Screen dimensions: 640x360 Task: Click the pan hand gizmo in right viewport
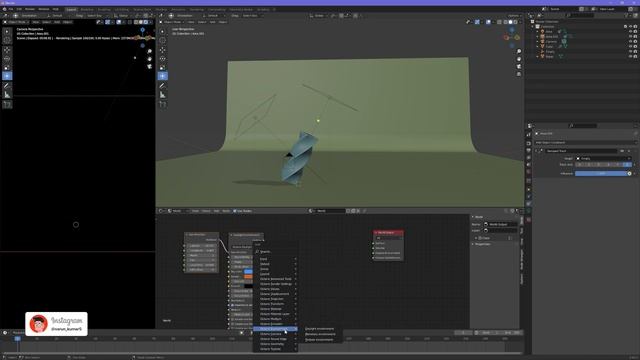[x=519, y=59]
